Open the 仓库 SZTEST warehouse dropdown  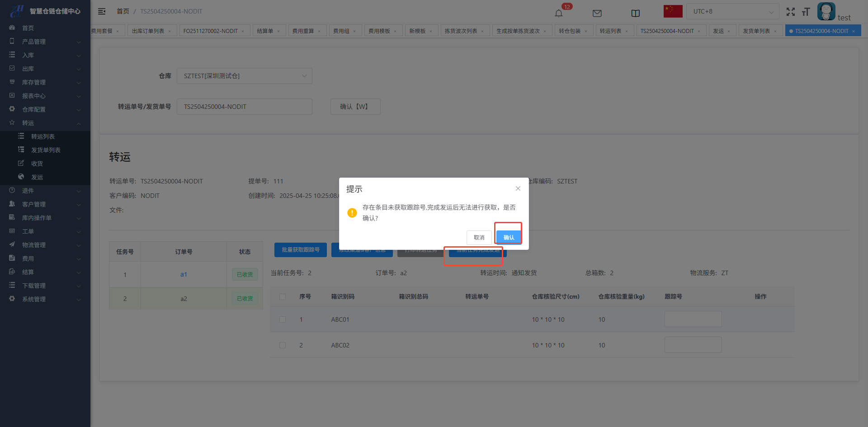244,76
